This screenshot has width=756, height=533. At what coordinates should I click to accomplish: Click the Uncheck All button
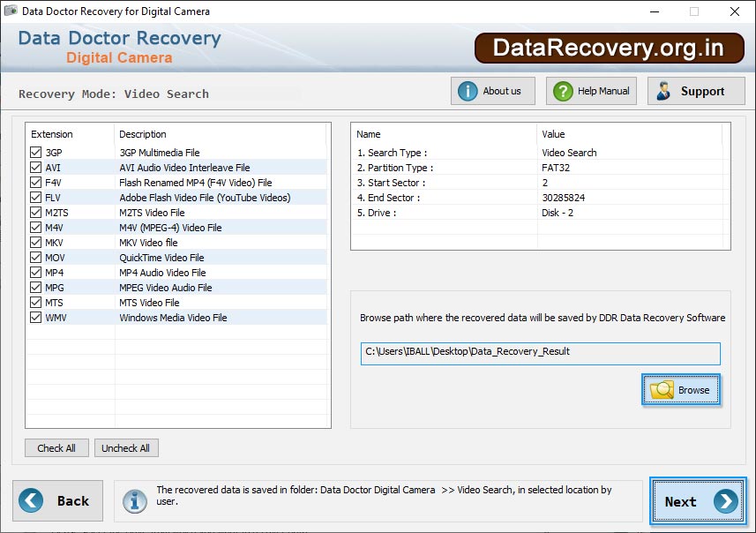[x=126, y=448]
